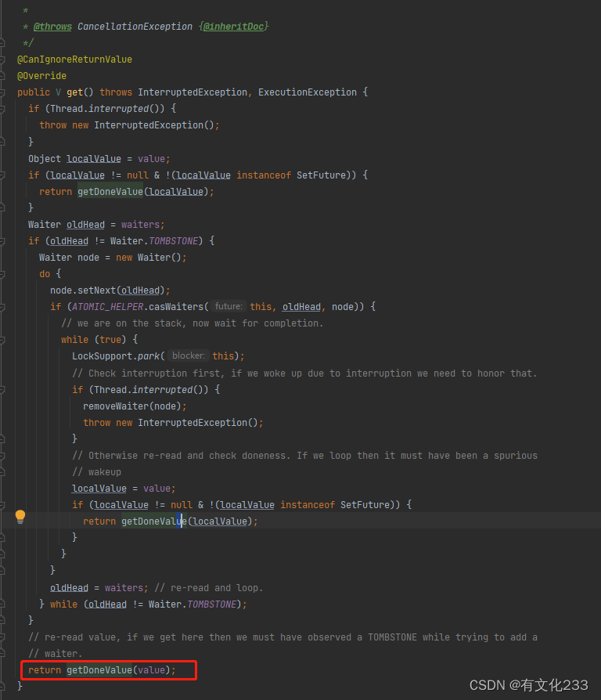This screenshot has width=601, height=700.
Task: Click the '// re-read and loop.' comment
Action: (209, 588)
